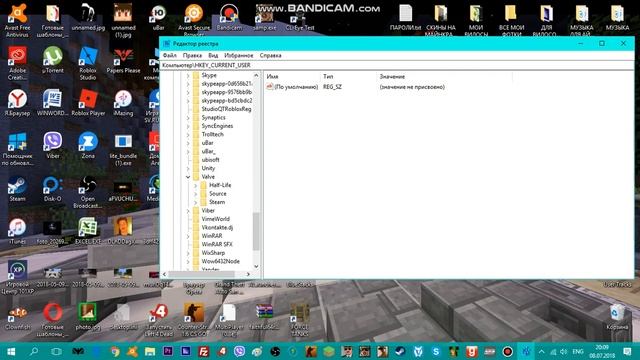Click the registry path address bar
The width and height of the screenshot is (640, 360).
[397, 65]
